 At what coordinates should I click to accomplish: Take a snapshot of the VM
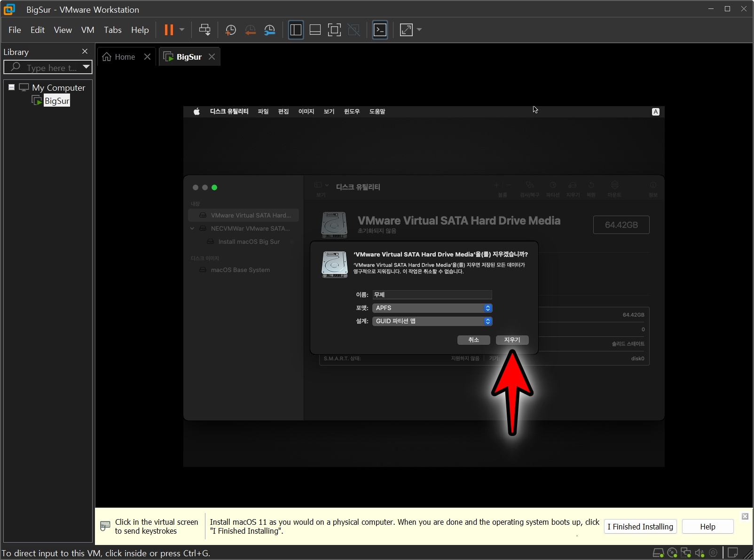(230, 30)
